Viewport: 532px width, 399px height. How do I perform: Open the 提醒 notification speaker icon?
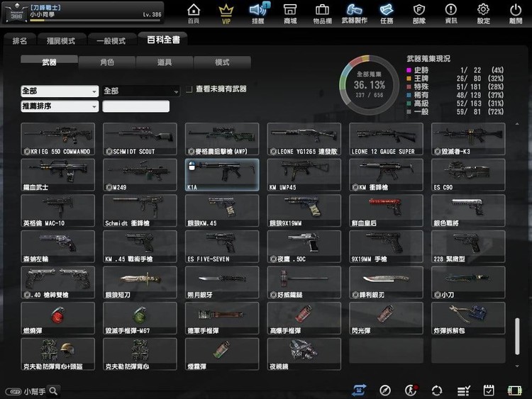[258, 13]
